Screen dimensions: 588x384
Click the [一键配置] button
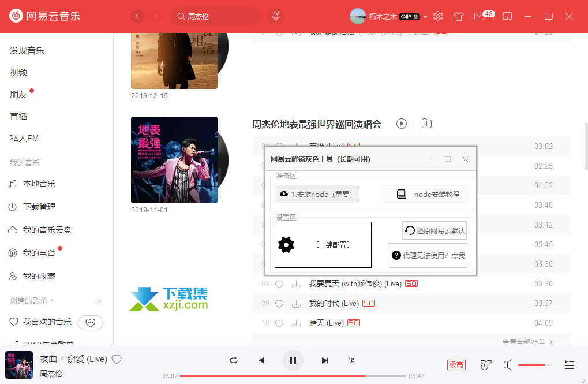[323, 245]
